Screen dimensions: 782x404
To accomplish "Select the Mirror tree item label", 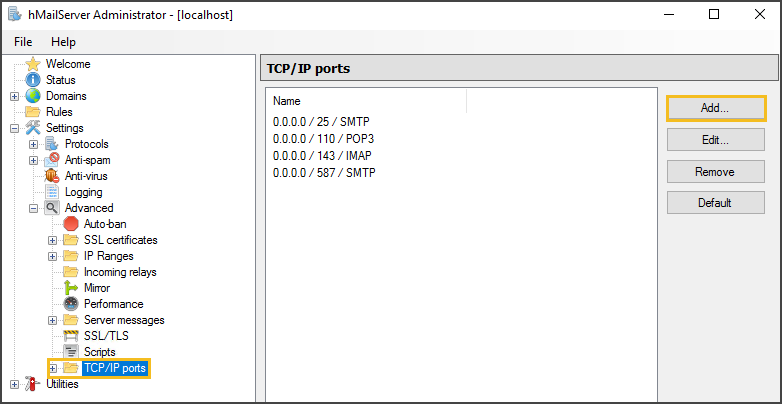I will coord(97,288).
